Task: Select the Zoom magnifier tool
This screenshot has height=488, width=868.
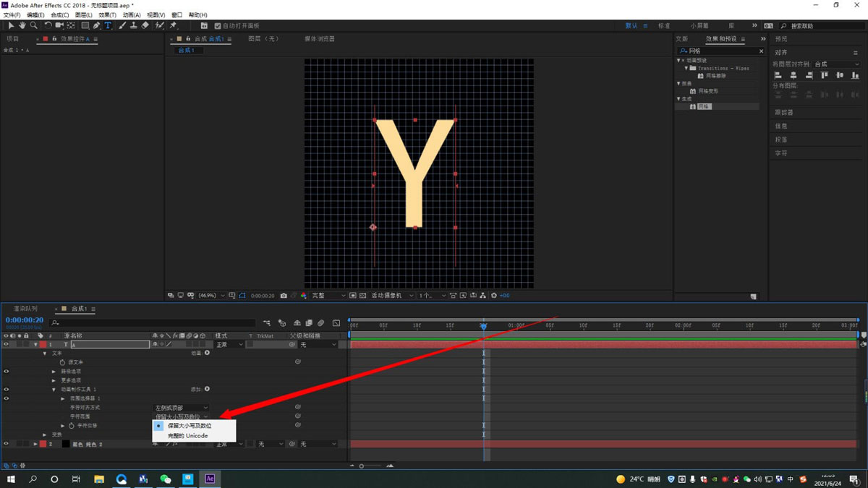Action: point(33,25)
